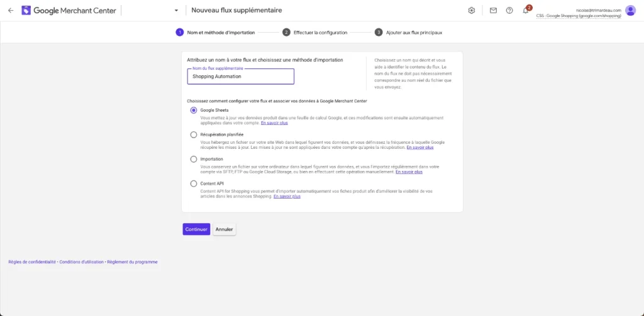Expand the account selector dropdown arrow
Image resolution: width=644 pixels, height=316 pixels.
[176, 11]
